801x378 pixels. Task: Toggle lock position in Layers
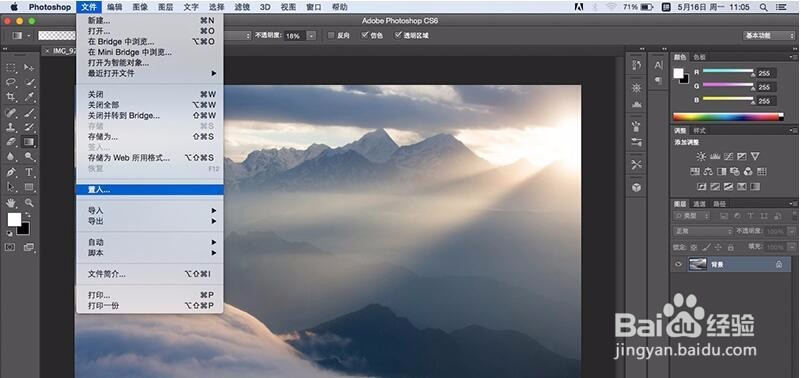point(718,247)
